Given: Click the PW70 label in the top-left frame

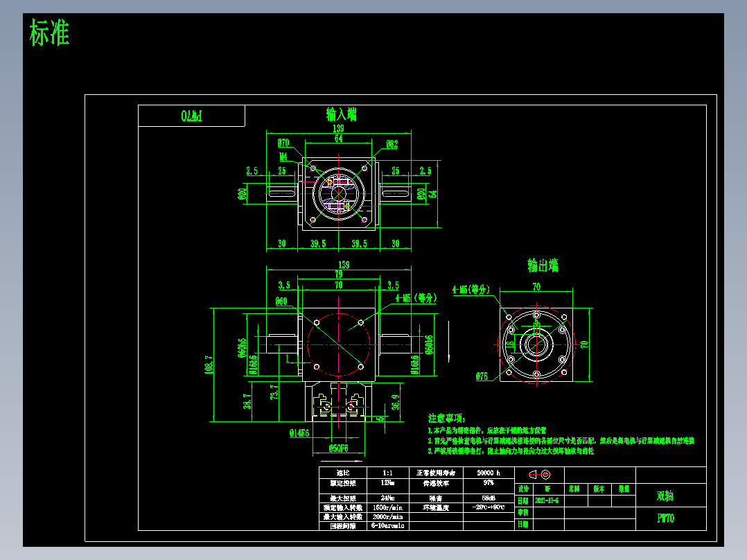Looking at the screenshot, I should point(191,114).
